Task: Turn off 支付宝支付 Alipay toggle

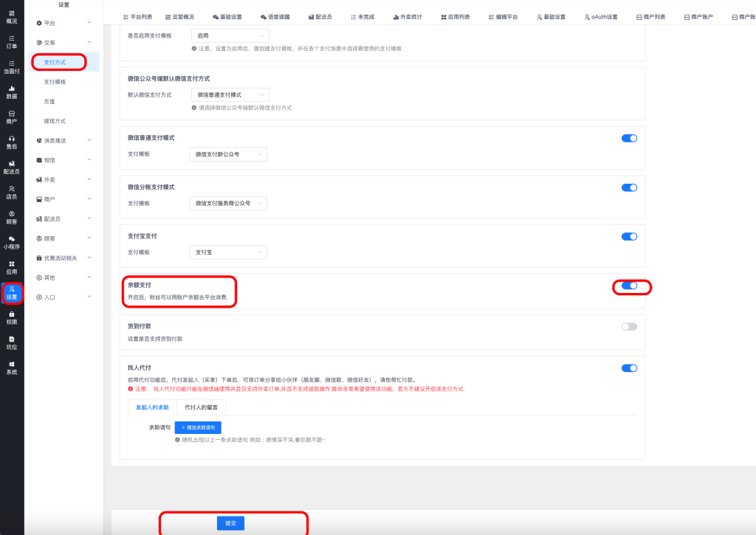Action: (629, 237)
